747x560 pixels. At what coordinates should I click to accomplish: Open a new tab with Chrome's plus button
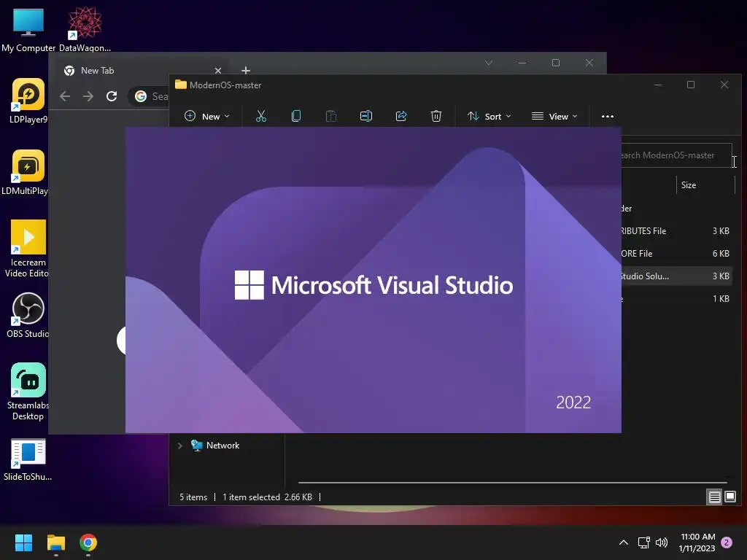click(246, 71)
